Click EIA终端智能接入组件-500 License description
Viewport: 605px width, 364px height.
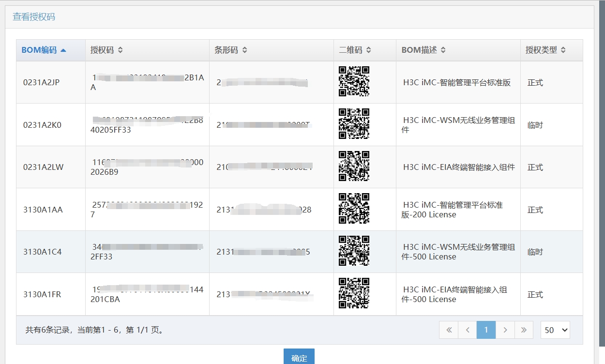coord(454,294)
